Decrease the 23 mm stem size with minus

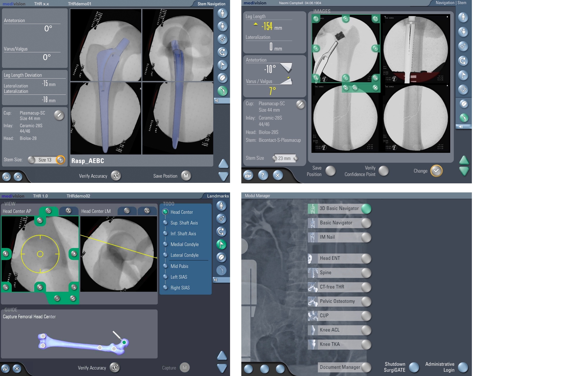274,158
